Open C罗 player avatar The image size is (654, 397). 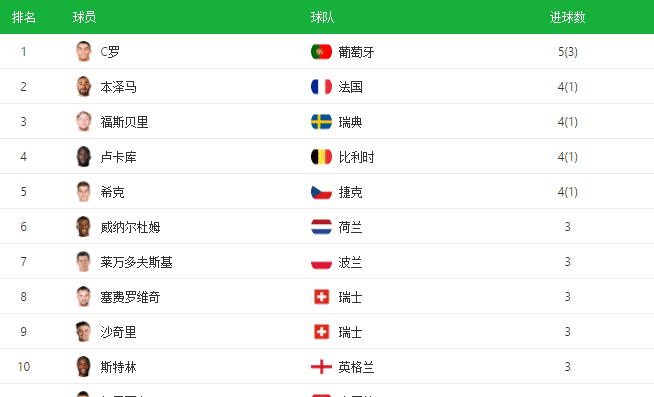[x=83, y=51]
